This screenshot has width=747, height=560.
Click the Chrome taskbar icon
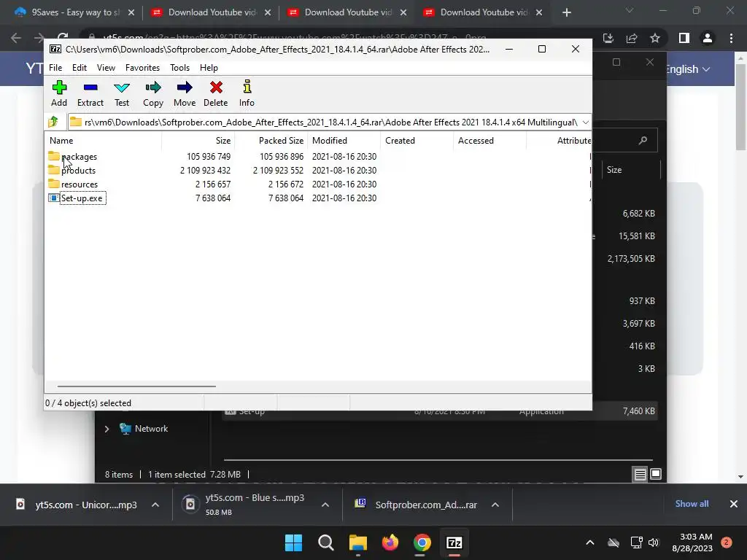pos(422,542)
